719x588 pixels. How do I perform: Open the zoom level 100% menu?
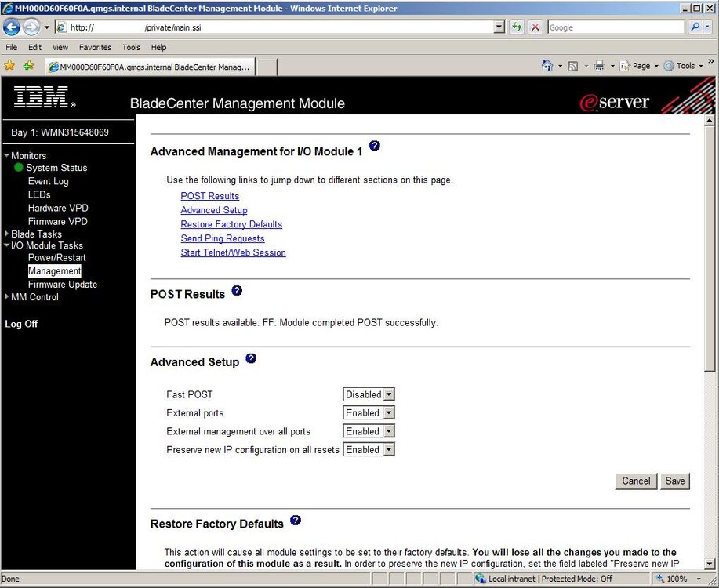[x=679, y=579]
